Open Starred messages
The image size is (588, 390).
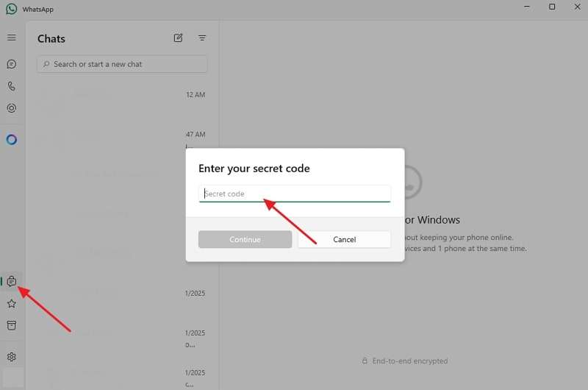(11, 303)
